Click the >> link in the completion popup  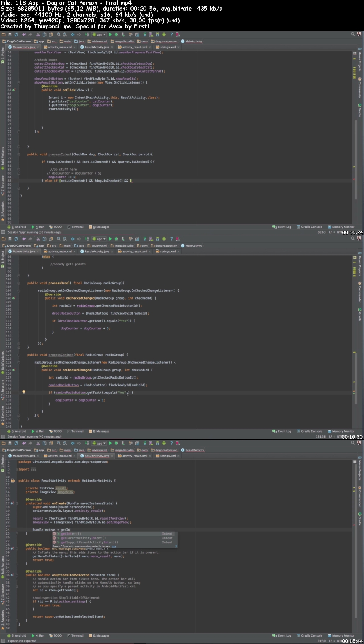pyautogui.click(x=114, y=546)
